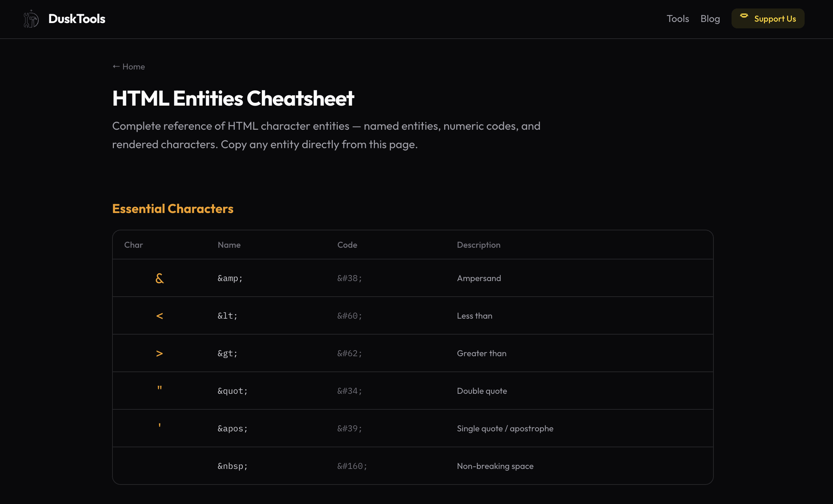Click the &#160; numeric code
Image resolution: width=833 pixels, height=504 pixels.
pyautogui.click(x=352, y=466)
